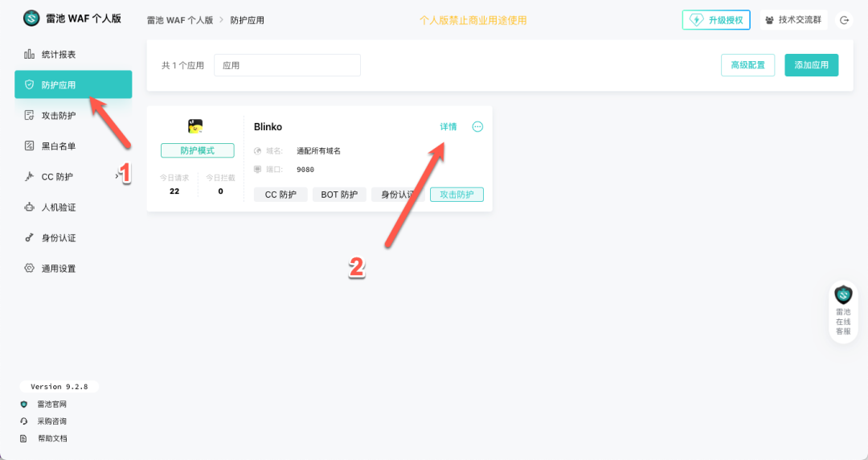868x460 pixels.
Task: Click the headset icon beside 采购咨询
Action: (x=24, y=421)
